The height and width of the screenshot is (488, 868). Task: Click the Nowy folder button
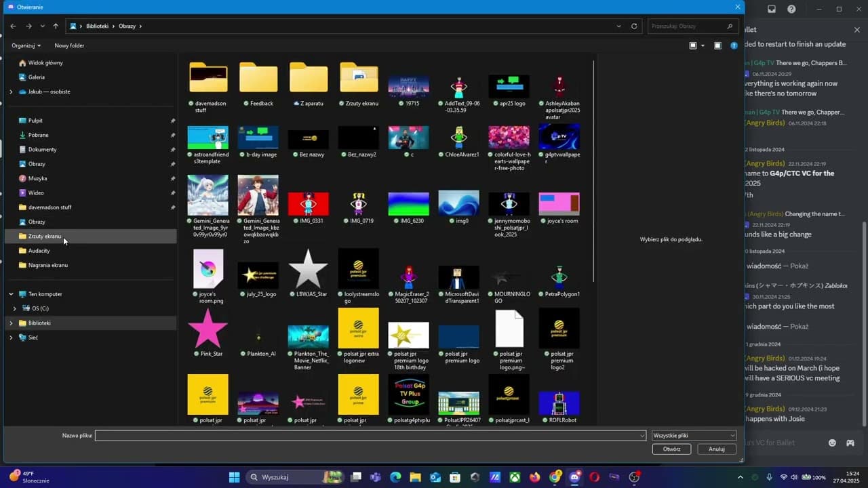click(69, 45)
